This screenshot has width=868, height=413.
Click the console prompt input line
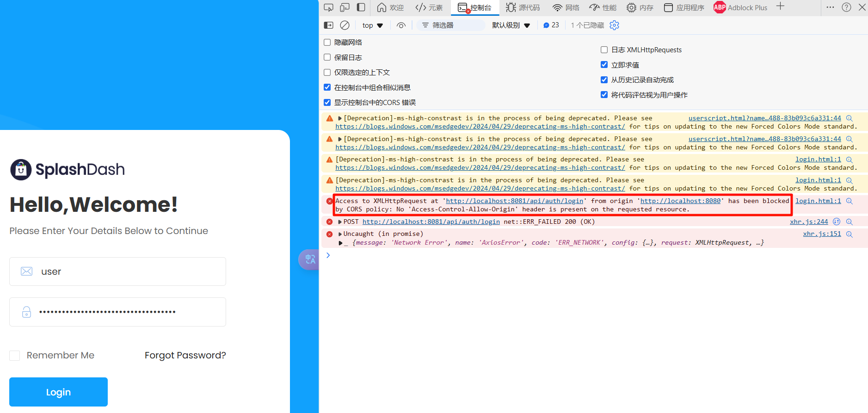click(597, 256)
